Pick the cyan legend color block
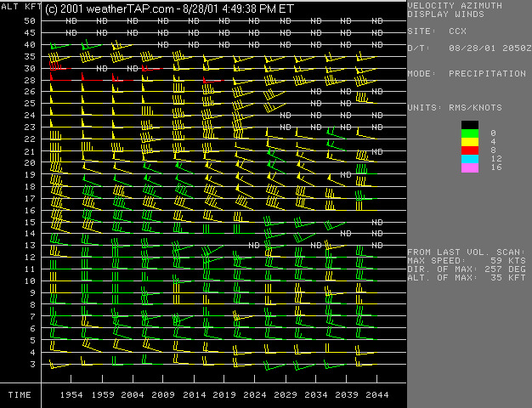 [469, 159]
